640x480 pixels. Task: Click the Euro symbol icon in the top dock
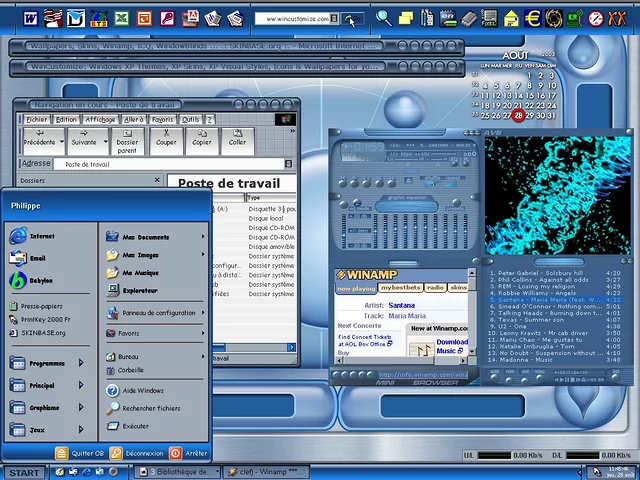(x=532, y=18)
